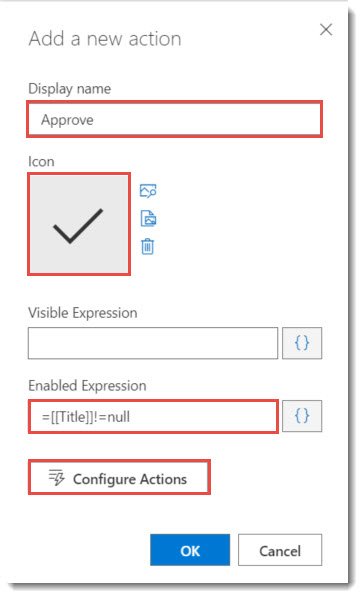Upload a picture file as icon
The width and height of the screenshot is (363, 598).
[x=148, y=219]
